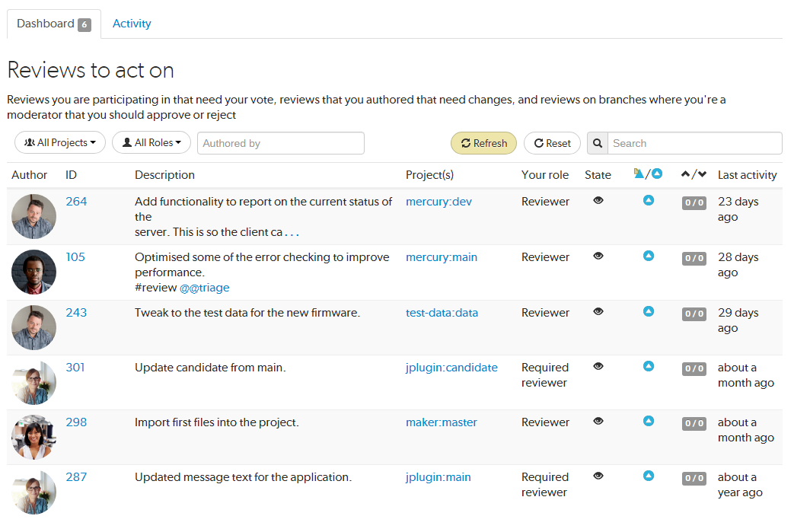Click the Your role column header

545,175
